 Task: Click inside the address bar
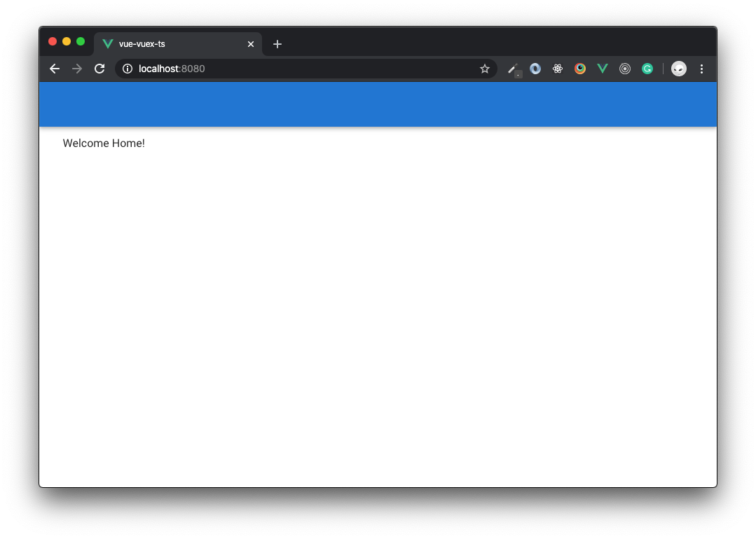click(x=280, y=69)
